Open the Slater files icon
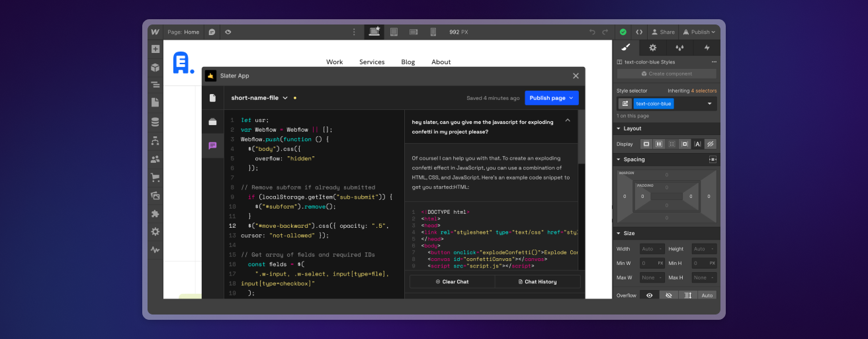This screenshot has height=339, width=868. [x=212, y=98]
